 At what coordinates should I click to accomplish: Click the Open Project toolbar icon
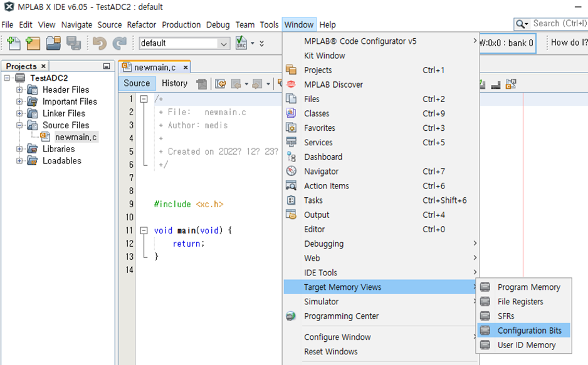53,43
